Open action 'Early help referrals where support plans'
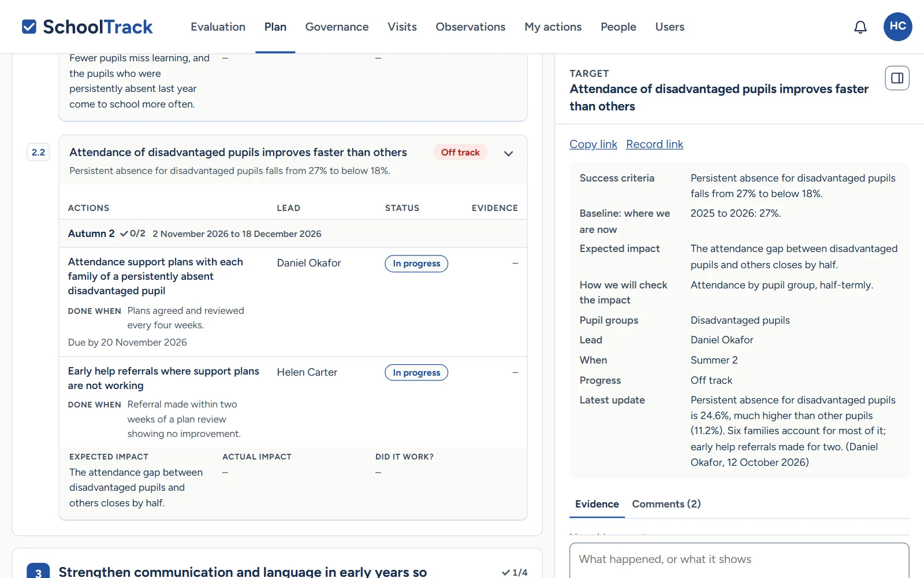924x578 pixels. [x=163, y=378]
